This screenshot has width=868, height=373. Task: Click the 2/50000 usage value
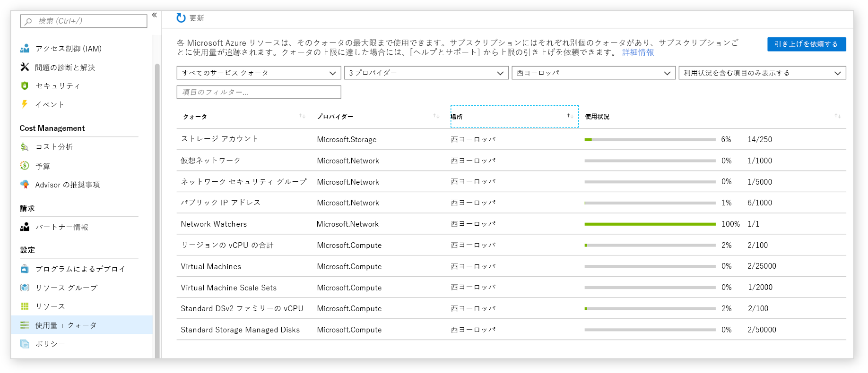[762, 330]
